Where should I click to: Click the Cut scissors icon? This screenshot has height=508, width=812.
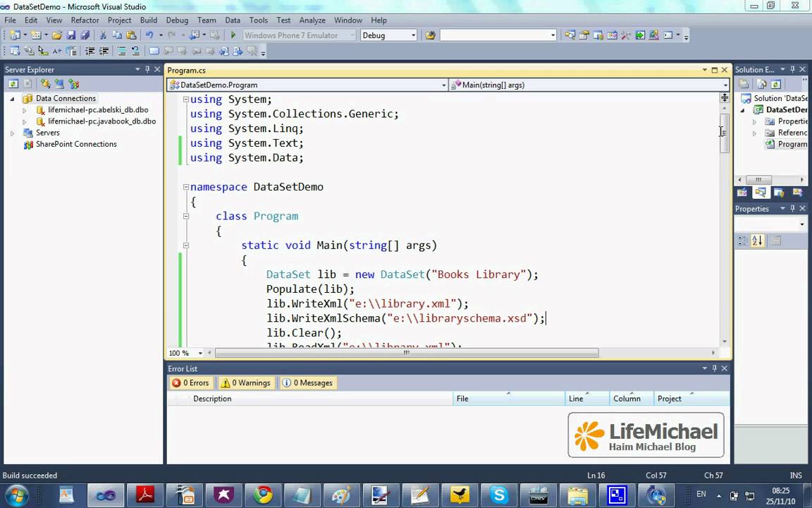tap(102, 35)
